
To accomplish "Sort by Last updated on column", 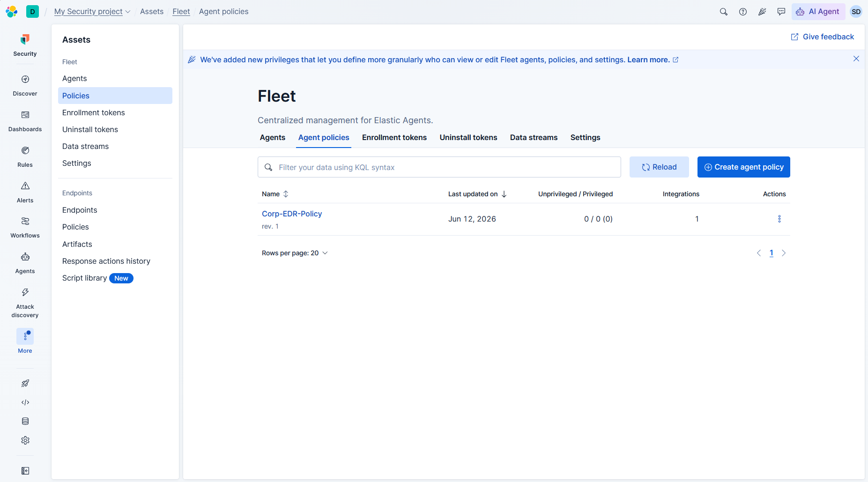I will click(x=477, y=194).
